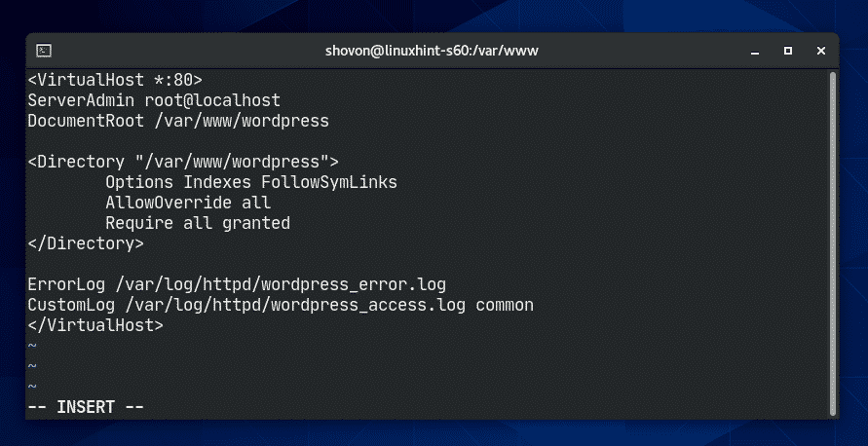Maximize the terminal window
Viewport: 868px width, 446px height.
coord(788,50)
